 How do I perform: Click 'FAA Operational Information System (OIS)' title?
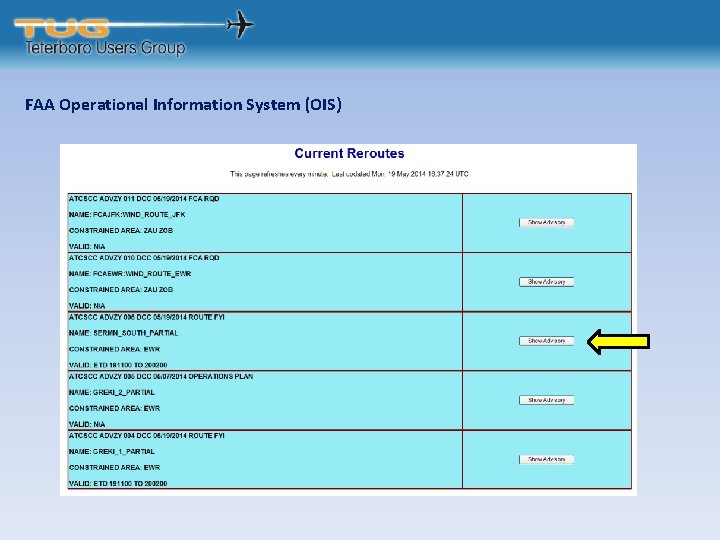(183, 105)
